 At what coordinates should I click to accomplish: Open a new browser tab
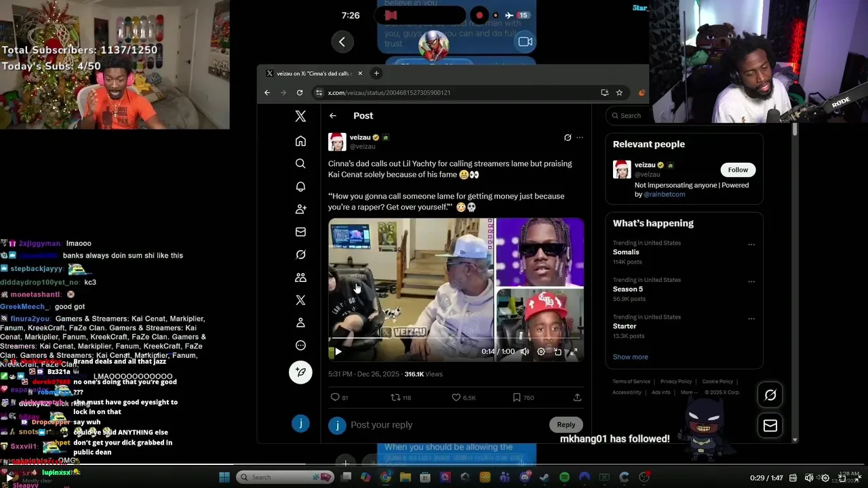376,73
